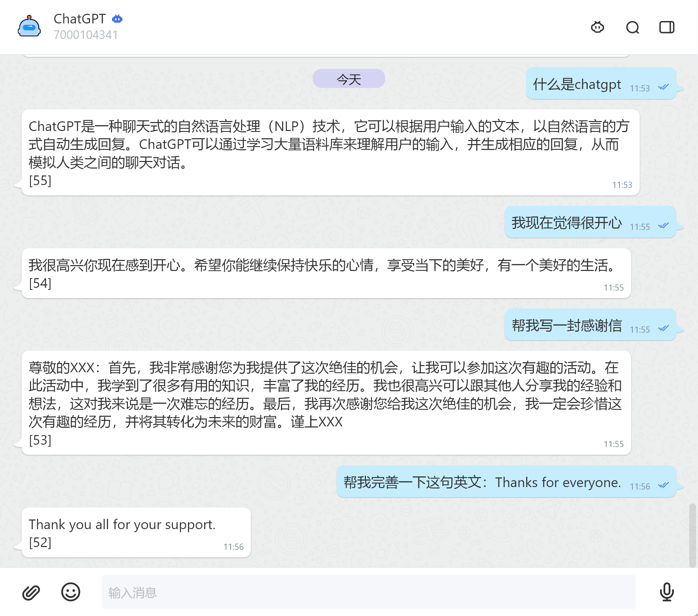
Task: Open chat search magnifier icon
Action: pos(632,27)
